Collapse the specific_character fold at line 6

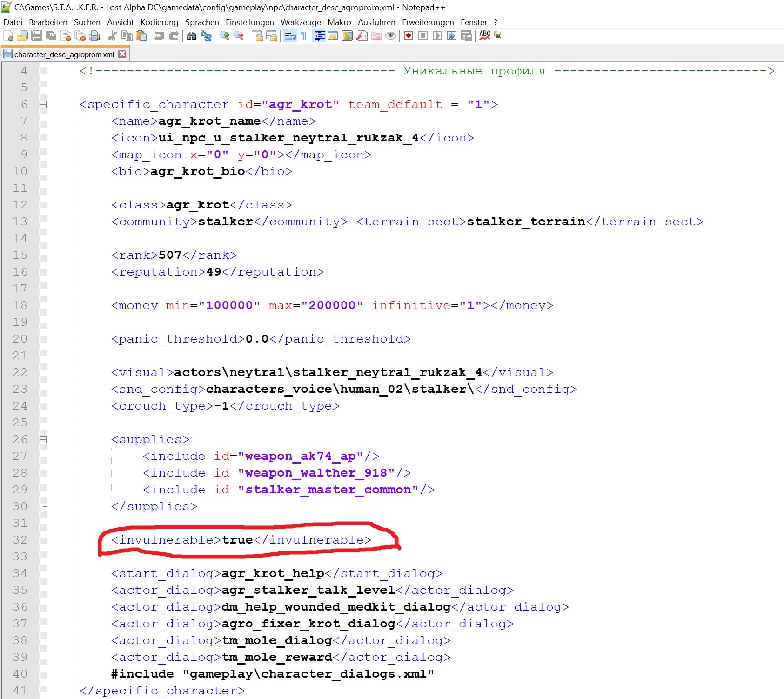coord(43,104)
